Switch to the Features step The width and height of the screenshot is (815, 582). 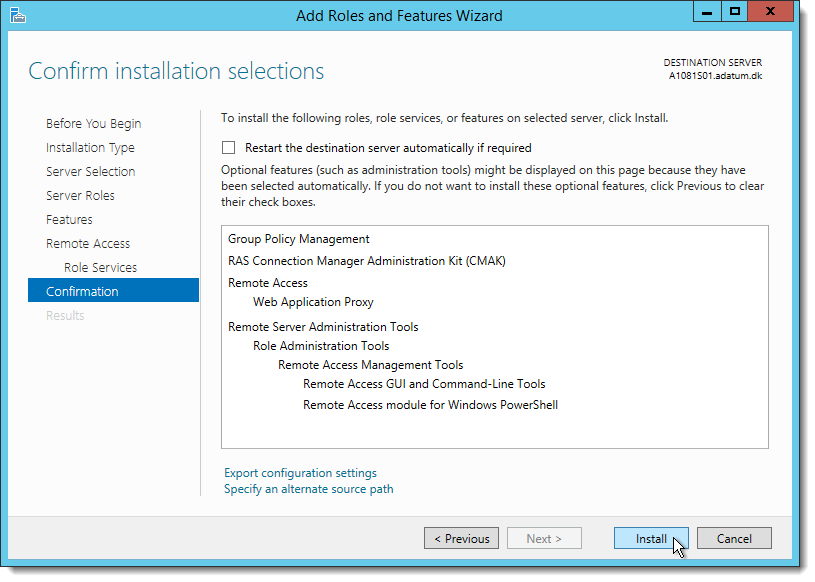point(69,219)
